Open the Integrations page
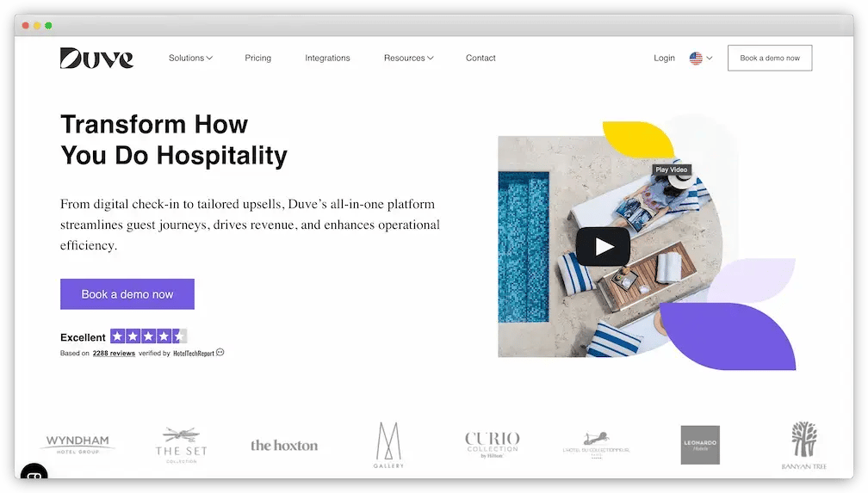The height and width of the screenshot is (493, 868). 327,59
